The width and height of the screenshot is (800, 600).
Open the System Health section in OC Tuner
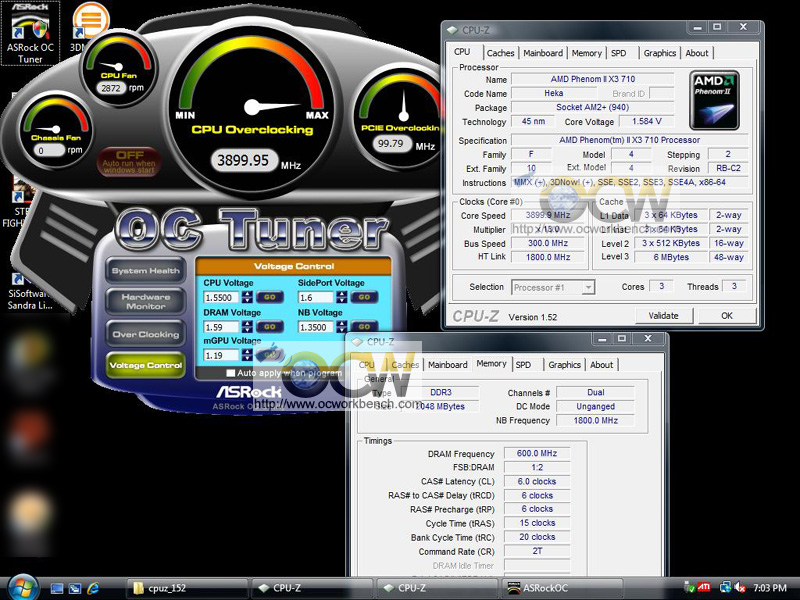(145, 271)
